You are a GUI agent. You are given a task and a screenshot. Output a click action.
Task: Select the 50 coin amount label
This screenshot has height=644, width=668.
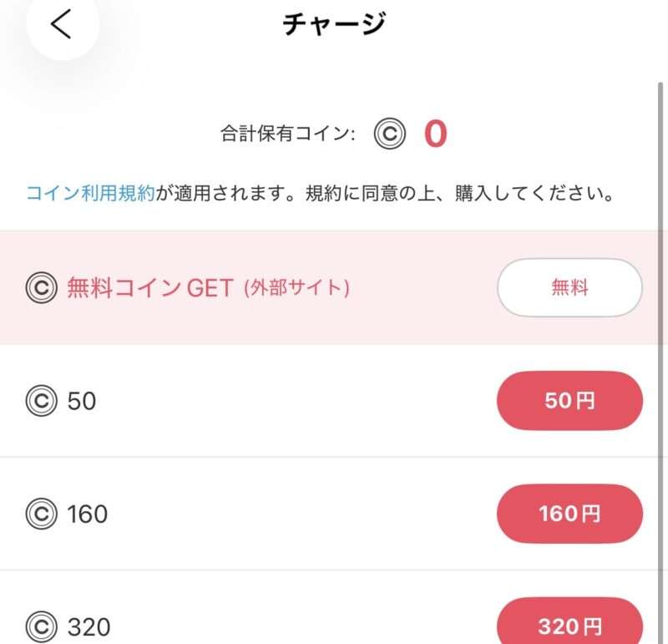pyautogui.click(x=81, y=402)
